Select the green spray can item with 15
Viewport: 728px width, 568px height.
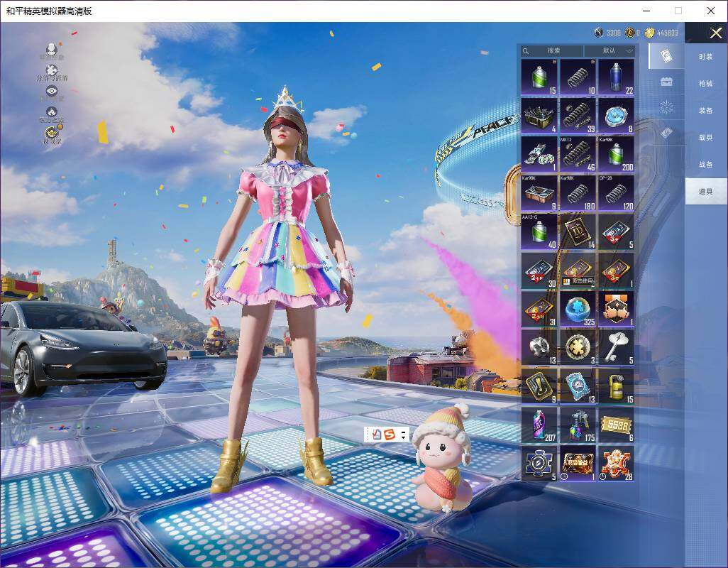point(539,77)
